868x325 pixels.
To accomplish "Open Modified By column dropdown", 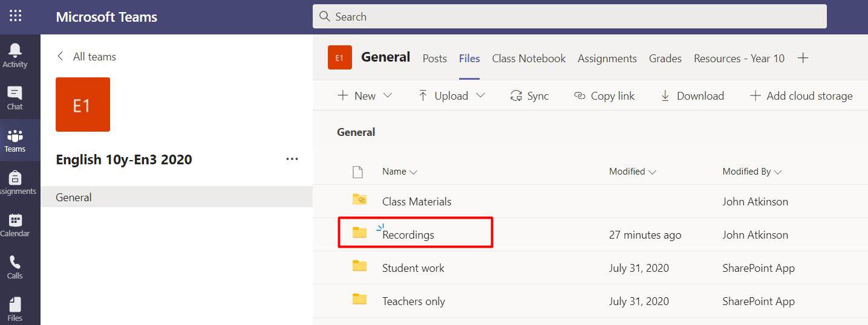I will (752, 172).
